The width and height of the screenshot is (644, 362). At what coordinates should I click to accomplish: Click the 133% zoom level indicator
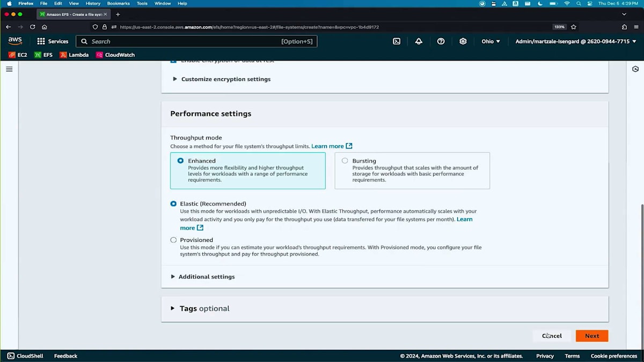559,27
